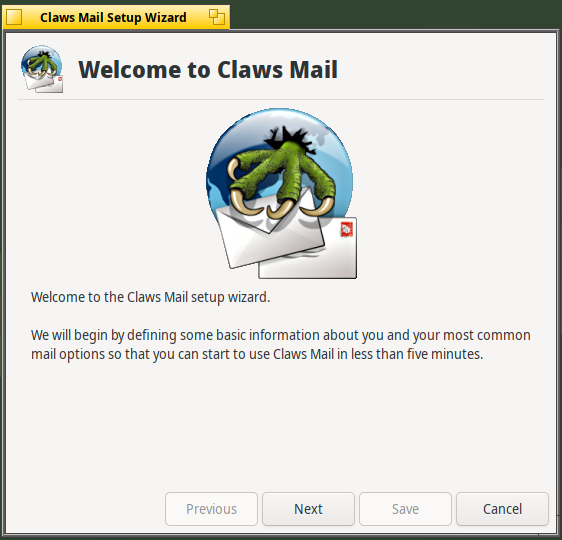562x540 pixels.
Task: Click the dark green desktop area beside title tab
Action: click(x=394, y=14)
